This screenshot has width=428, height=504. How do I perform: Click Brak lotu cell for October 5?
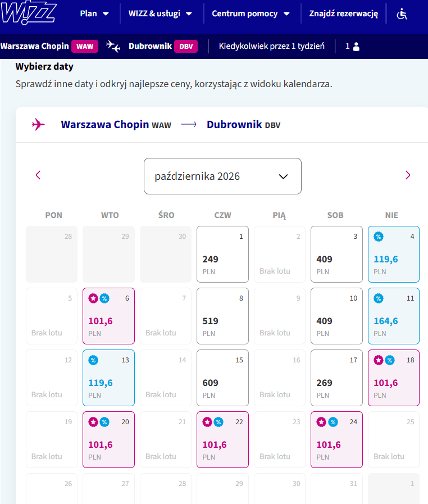52,316
